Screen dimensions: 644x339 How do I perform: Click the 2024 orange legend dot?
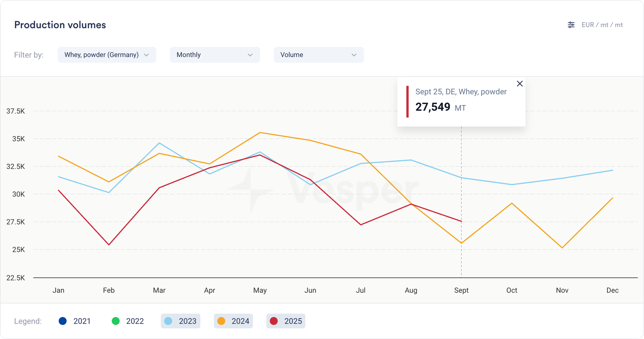pos(221,321)
